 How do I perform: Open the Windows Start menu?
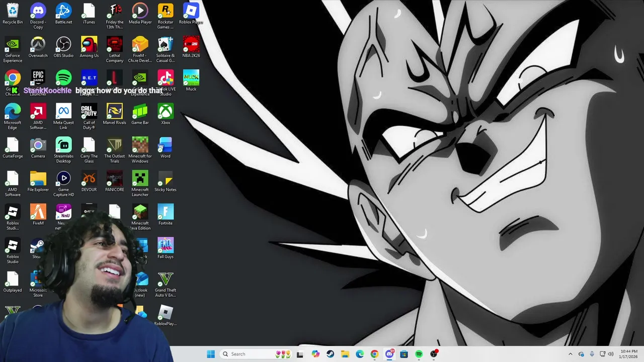(211, 354)
